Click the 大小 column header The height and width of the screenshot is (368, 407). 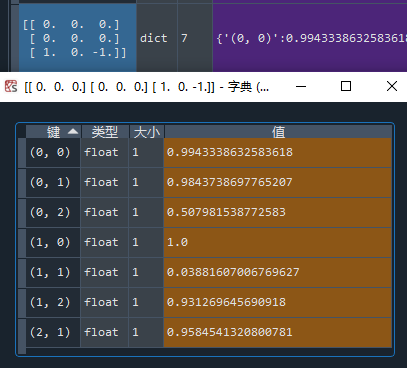(x=147, y=132)
